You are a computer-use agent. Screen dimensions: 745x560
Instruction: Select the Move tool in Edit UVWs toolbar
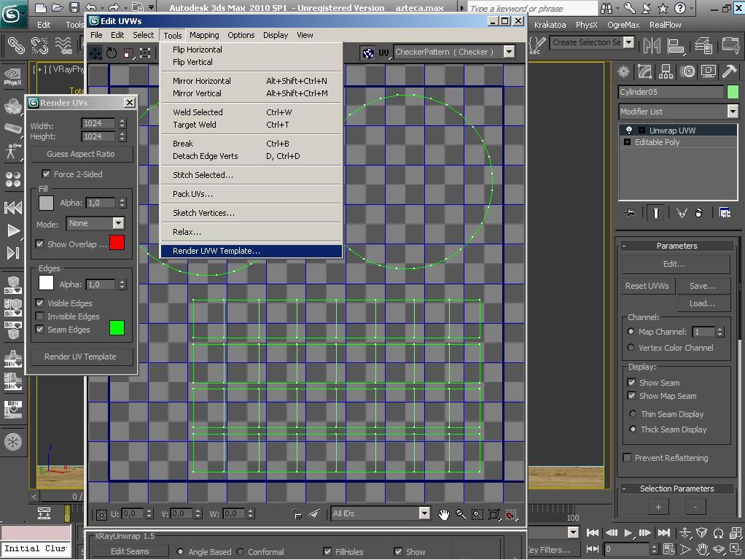[95, 53]
